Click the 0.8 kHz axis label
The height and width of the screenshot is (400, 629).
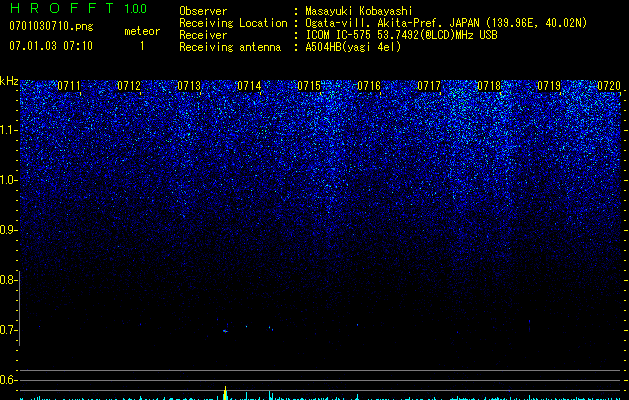pyautogui.click(x=8, y=280)
